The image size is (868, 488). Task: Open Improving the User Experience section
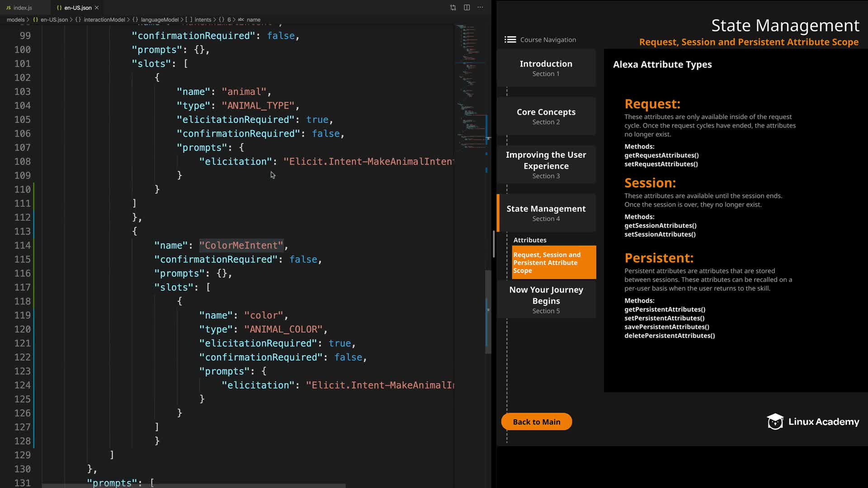[x=546, y=165]
